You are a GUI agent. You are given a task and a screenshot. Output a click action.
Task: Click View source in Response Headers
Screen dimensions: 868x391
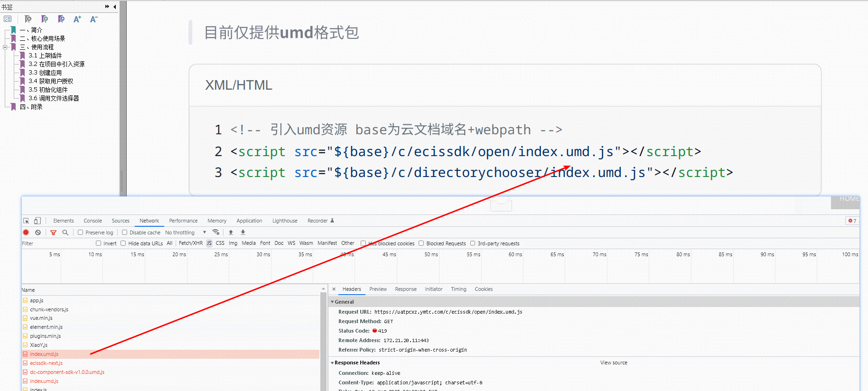[614, 363]
